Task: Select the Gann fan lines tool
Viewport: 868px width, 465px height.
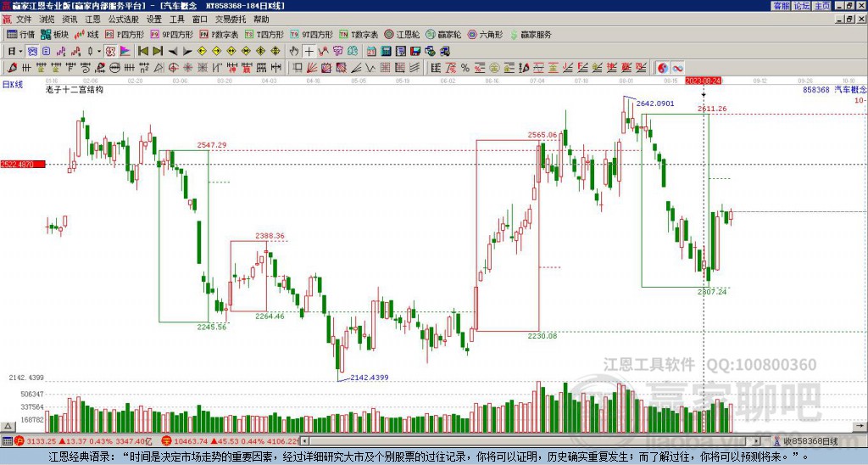Action: [x=312, y=68]
